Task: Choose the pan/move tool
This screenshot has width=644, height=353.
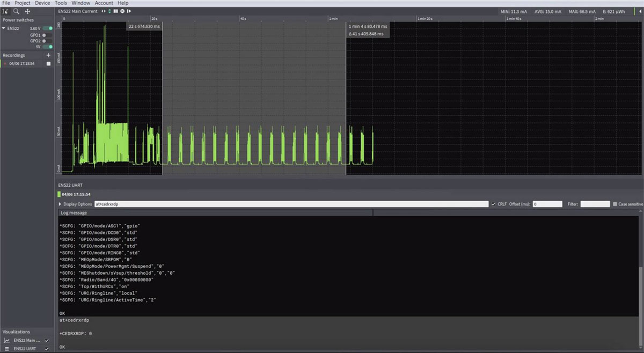Action: click(x=27, y=11)
